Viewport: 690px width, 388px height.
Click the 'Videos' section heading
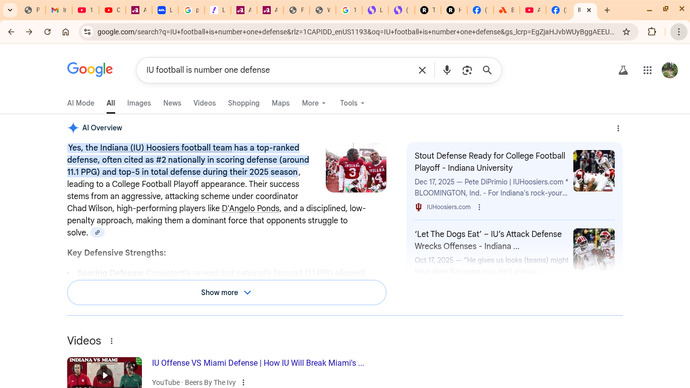(84, 341)
